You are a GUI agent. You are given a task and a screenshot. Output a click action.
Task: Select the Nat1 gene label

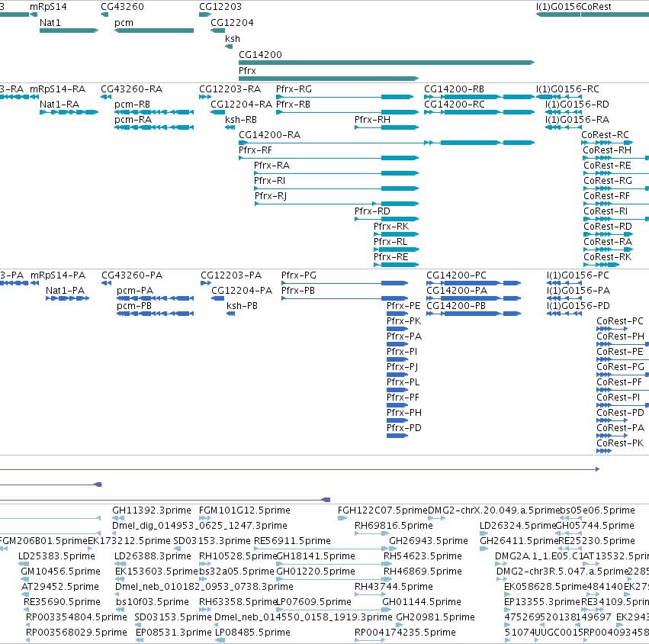click(50, 23)
